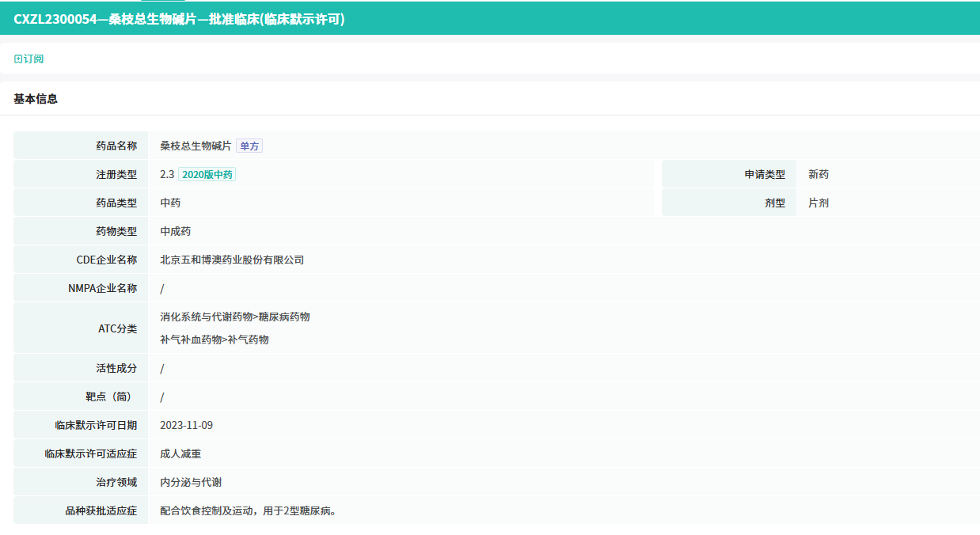The height and width of the screenshot is (535, 980).
Task: Click the 品种获批适应症 field label
Action: click(101, 510)
